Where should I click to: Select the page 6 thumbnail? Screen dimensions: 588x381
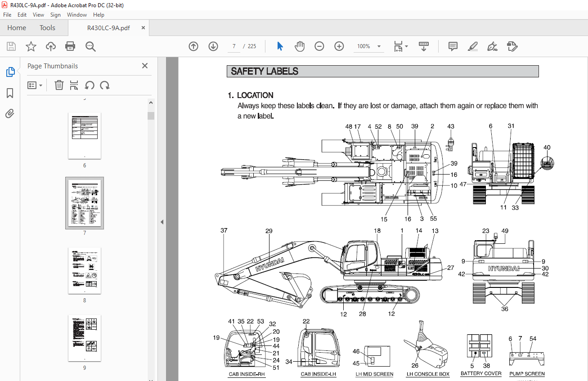pyautogui.click(x=85, y=136)
